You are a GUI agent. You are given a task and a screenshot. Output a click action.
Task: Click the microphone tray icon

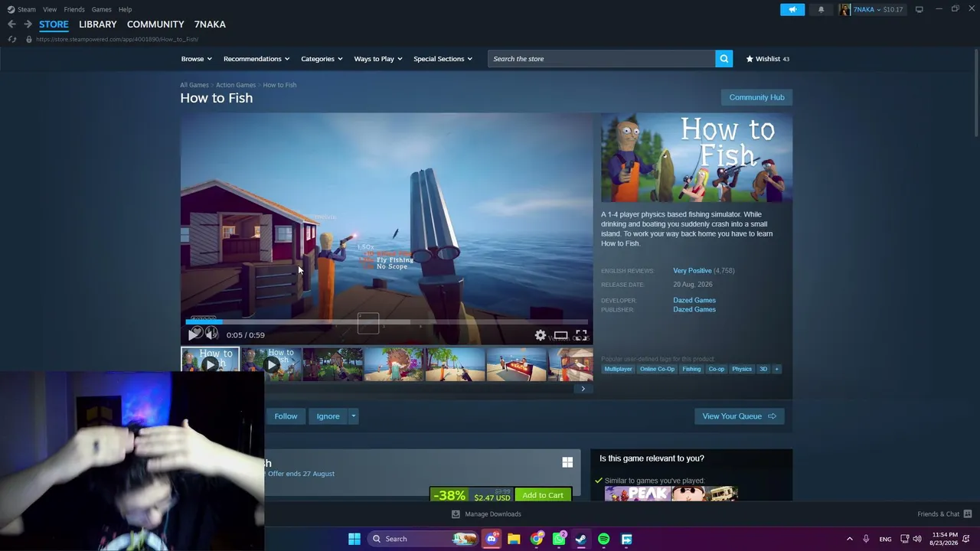point(866,539)
